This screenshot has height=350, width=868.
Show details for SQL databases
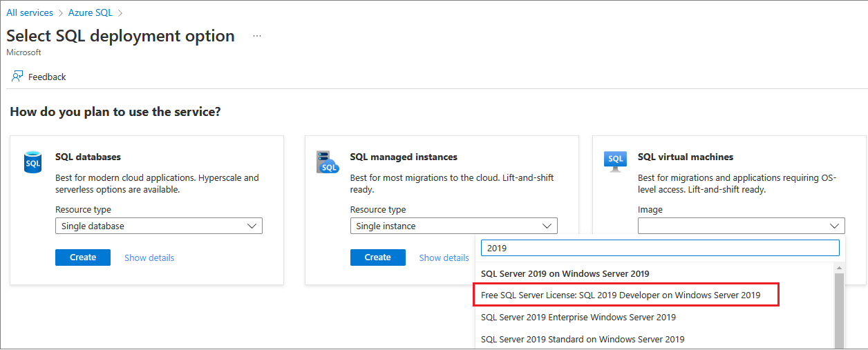[149, 257]
